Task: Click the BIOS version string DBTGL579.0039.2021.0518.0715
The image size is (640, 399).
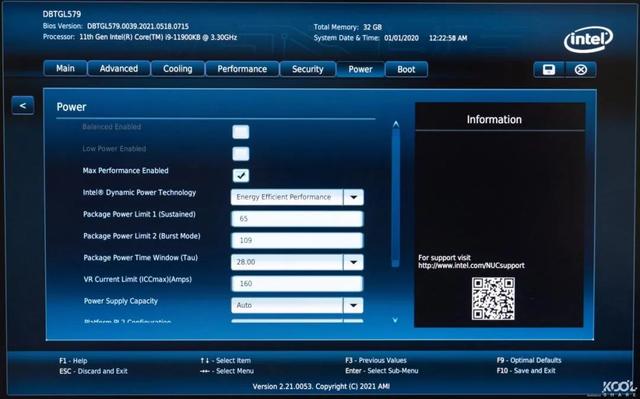Action: point(138,26)
